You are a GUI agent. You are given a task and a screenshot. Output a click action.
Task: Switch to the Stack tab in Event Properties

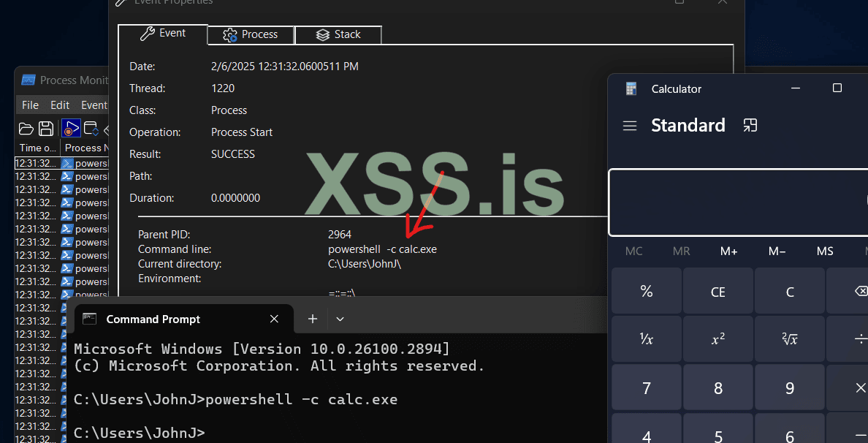click(x=338, y=34)
